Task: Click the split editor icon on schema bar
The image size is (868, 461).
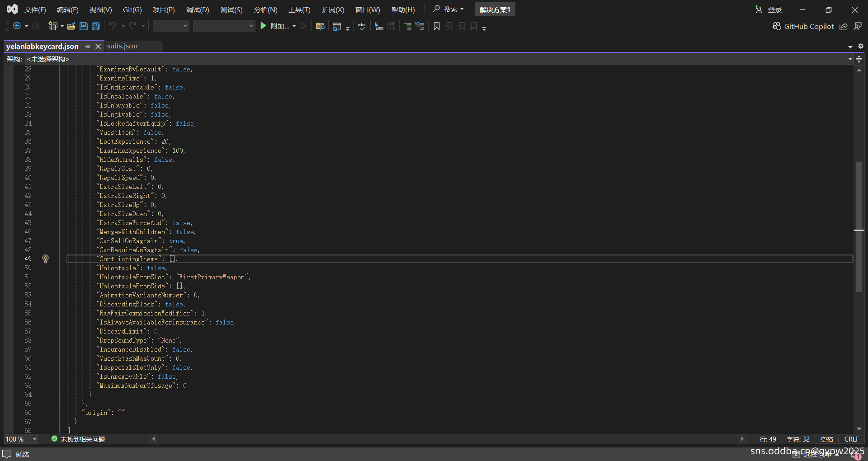Action: point(859,59)
